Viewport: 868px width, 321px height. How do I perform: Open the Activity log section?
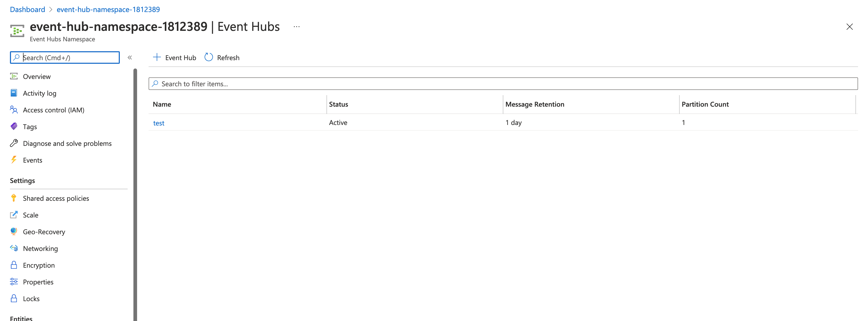(40, 93)
